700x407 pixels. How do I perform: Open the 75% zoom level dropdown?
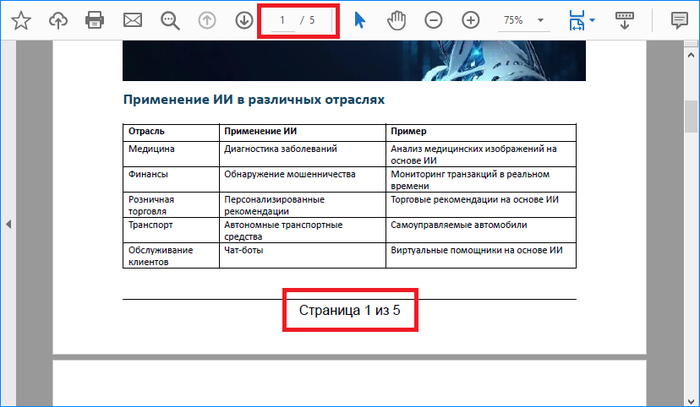click(x=524, y=21)
